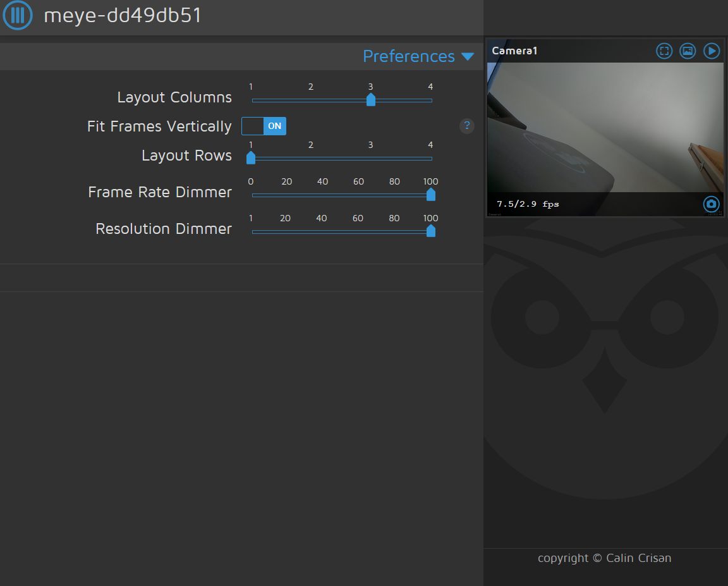Click the motionEye owl logo watermark

pos(605,379)
